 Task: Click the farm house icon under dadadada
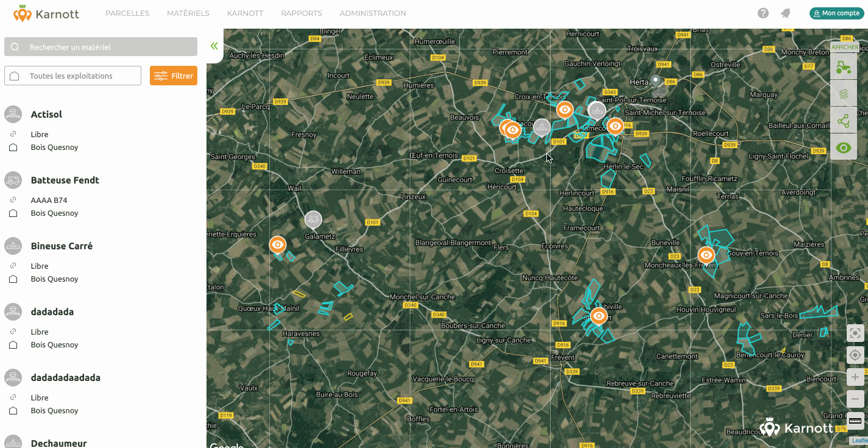click(x=13, y=345)
